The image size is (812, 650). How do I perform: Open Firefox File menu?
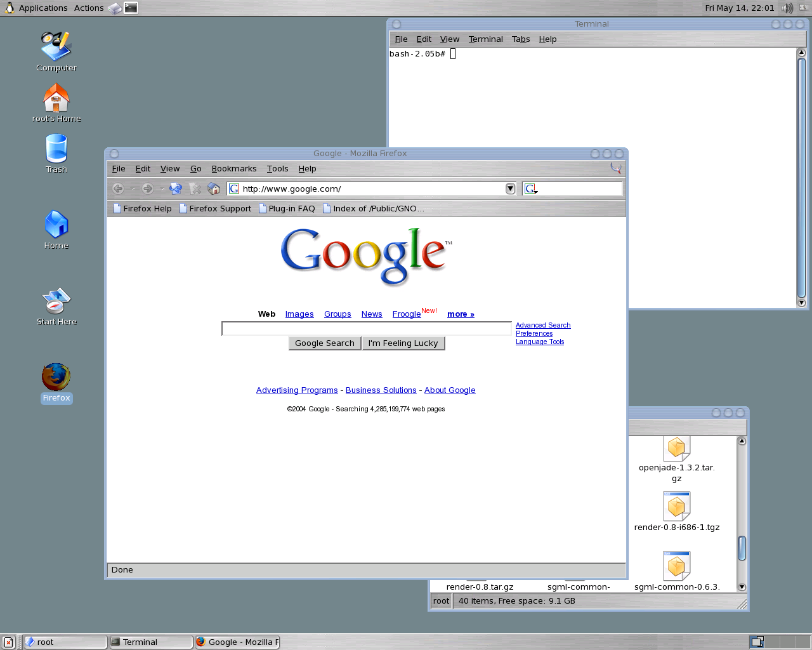(119, 169)
